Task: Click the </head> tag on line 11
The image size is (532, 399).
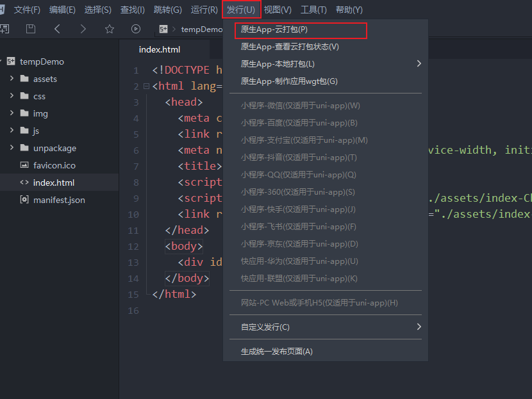Action: [x=187, y=230]
